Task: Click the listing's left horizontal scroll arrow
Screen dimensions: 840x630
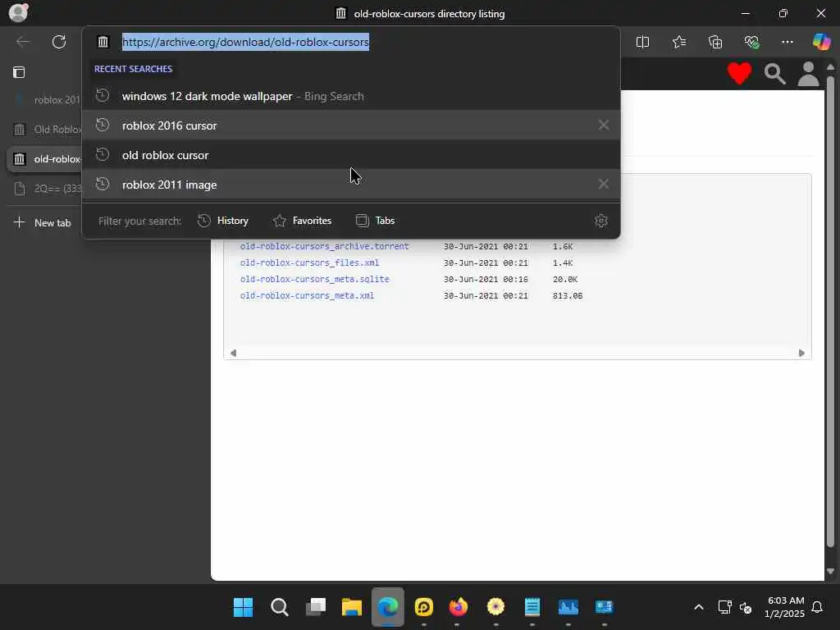Action: point(233,353)
